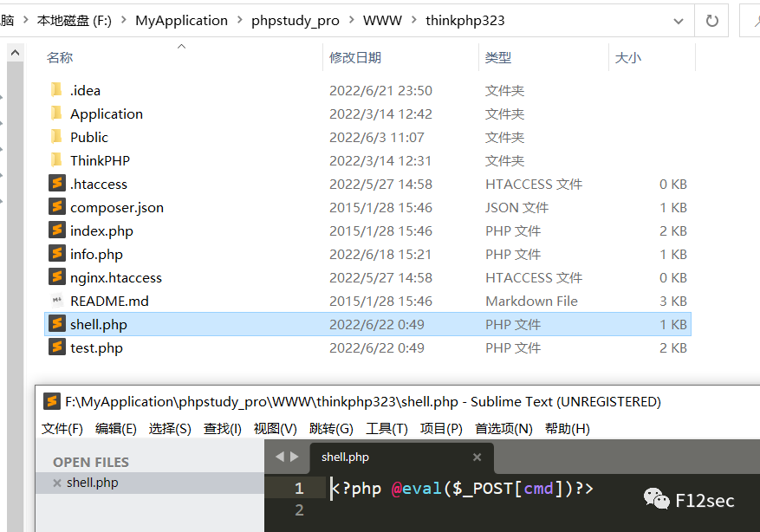Image resolution: width=760 pixels, height=532 pixels.
Task: Select the Public folder icon
Action: click(x=56, y=137)
